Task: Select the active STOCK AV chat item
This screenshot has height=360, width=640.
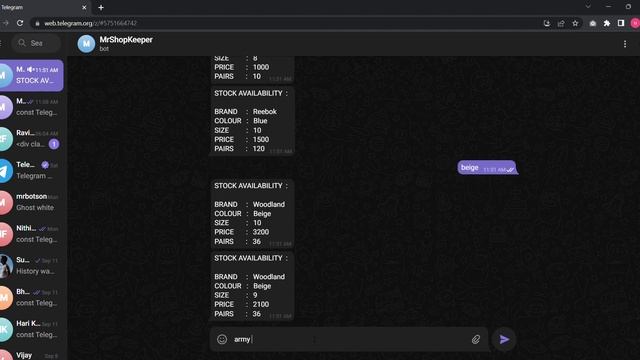Action: pos(32,76)
